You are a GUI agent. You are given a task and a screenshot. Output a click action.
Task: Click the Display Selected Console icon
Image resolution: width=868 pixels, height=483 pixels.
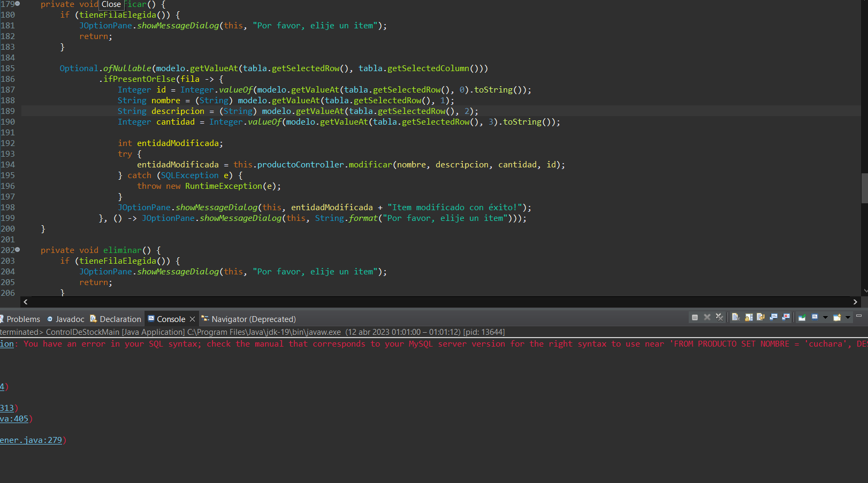[x=814, y=317]
